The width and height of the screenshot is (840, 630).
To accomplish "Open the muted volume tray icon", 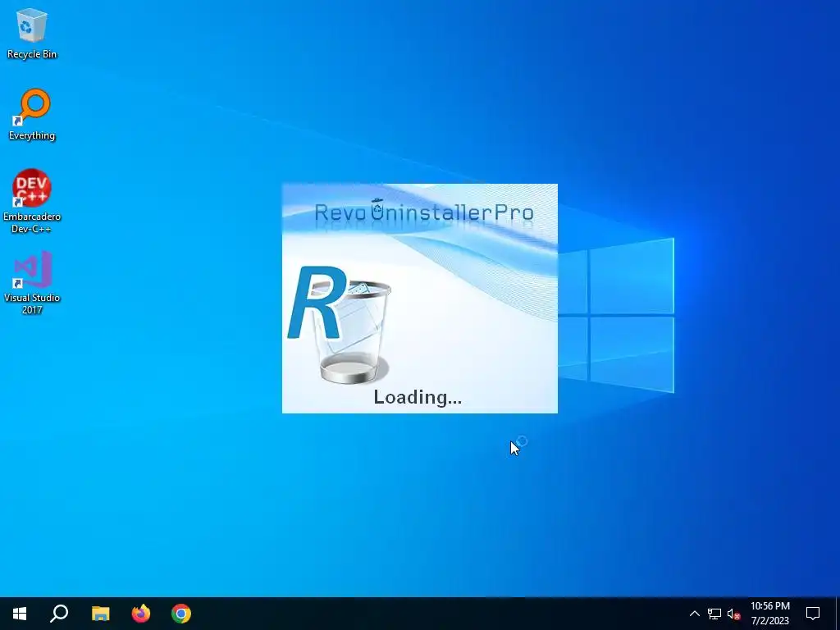I will (733, 614).
